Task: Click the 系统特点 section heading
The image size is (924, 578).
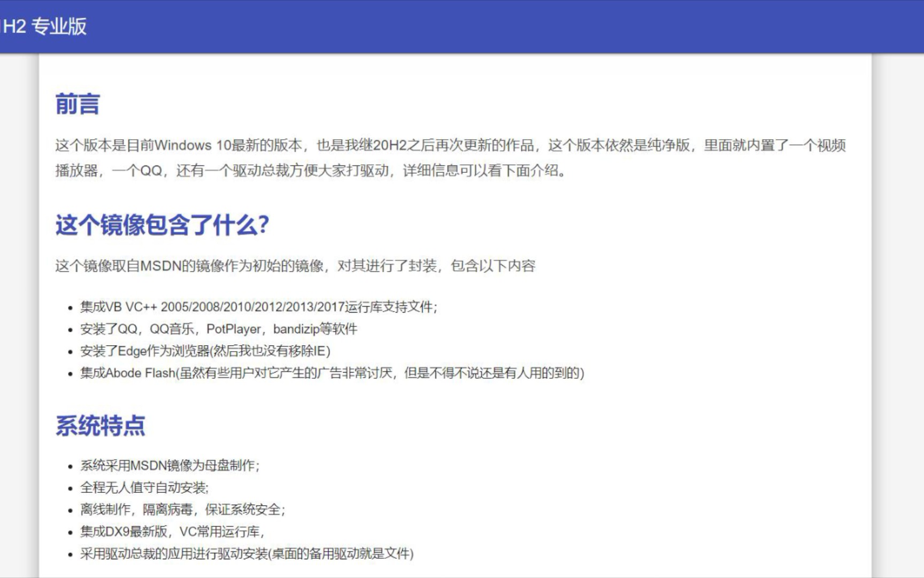Action: [x=102, y=425]
